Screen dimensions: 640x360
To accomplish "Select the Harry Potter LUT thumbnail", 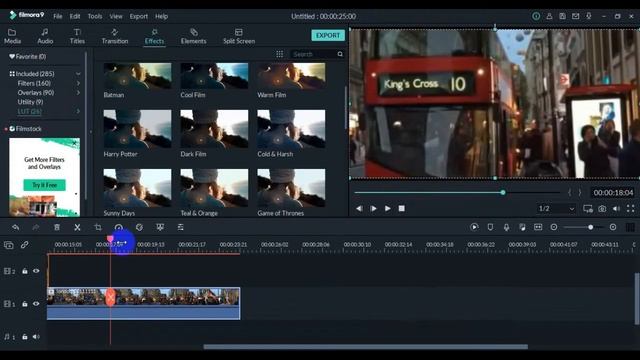I will pos(137,129).
